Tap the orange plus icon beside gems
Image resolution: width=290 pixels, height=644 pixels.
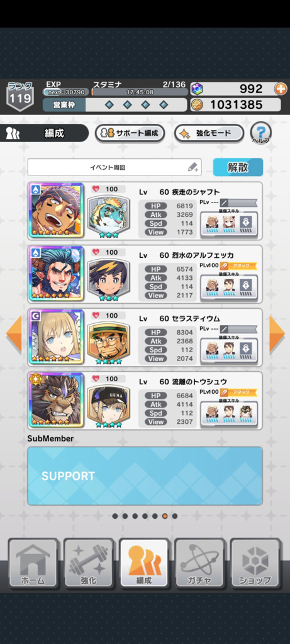click(x=281, y=89)
